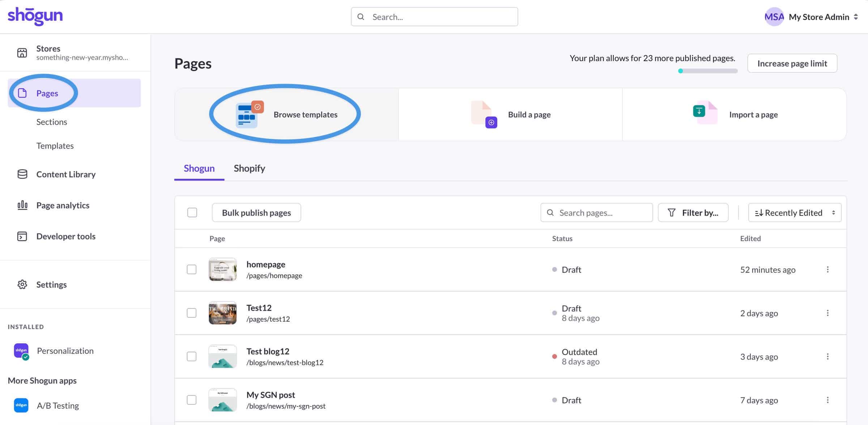
Task: Open the Recently Edited sort dropdown
Action: pos(795,212)
